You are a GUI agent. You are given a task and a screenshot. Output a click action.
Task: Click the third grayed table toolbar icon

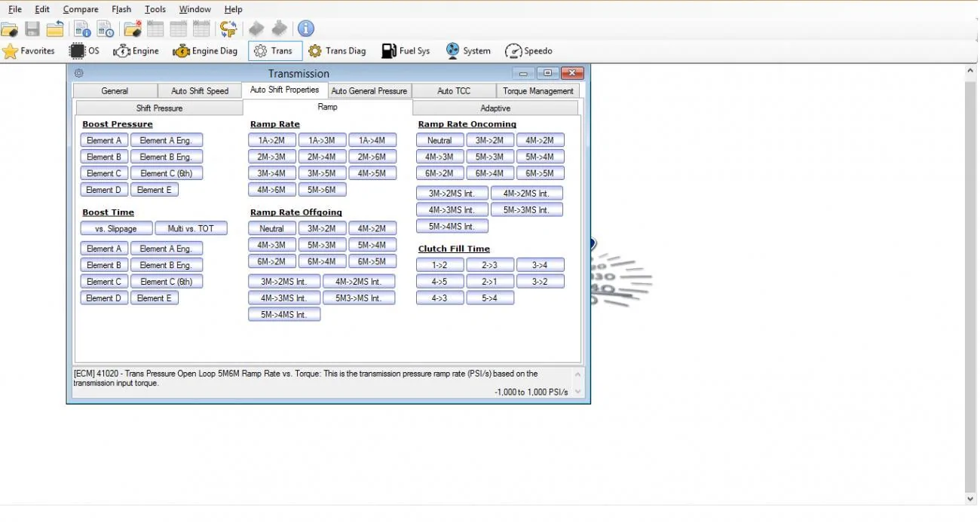tap(201, 29)
